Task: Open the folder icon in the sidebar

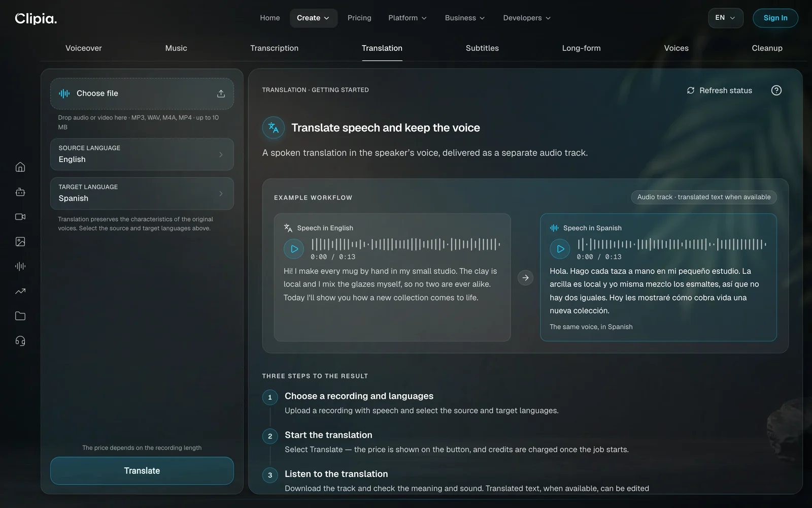Action: [x=20, y=316]
